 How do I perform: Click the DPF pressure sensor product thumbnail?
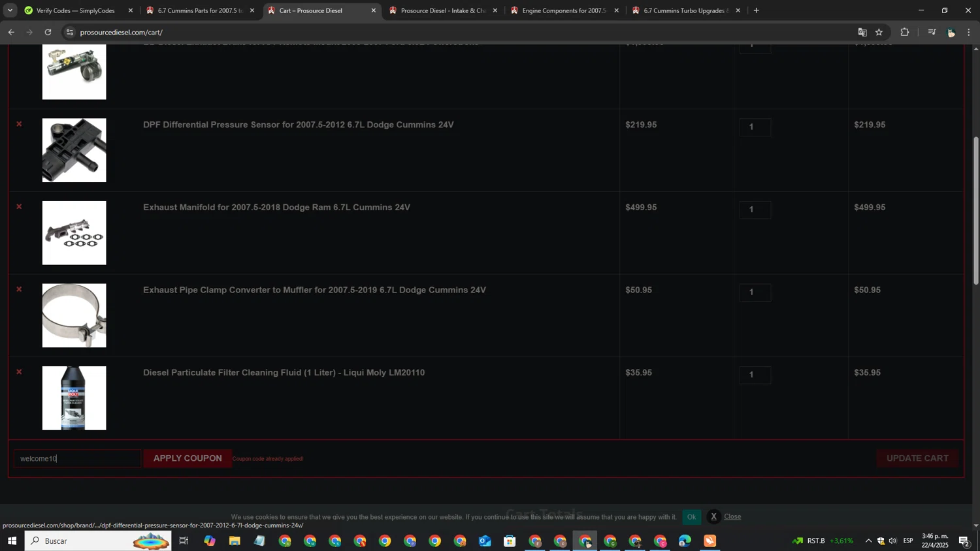tap(74, 150)
